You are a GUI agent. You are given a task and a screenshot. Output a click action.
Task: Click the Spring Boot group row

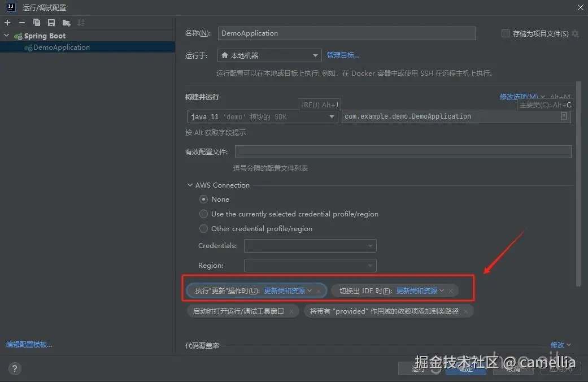point(88,36)
